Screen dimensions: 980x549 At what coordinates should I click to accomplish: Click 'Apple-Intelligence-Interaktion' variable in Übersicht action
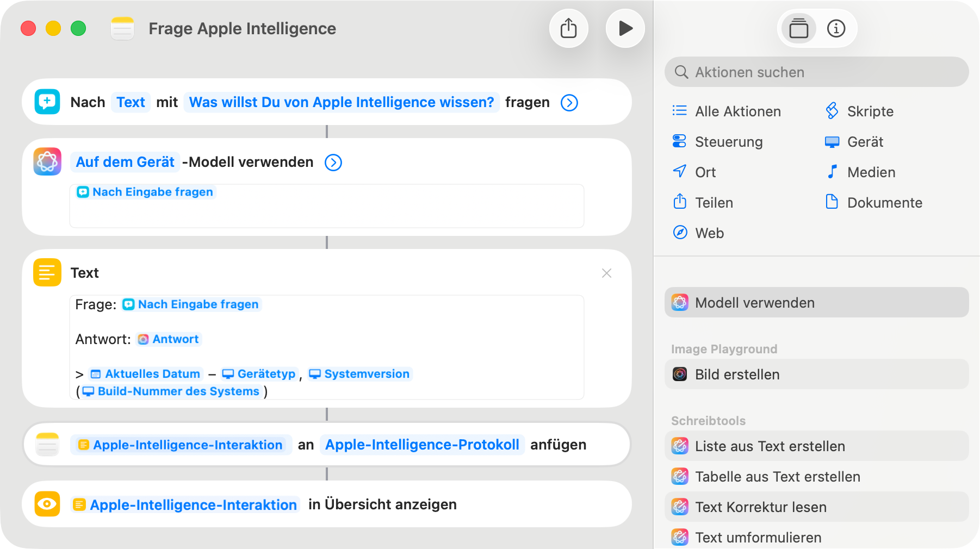185,504
